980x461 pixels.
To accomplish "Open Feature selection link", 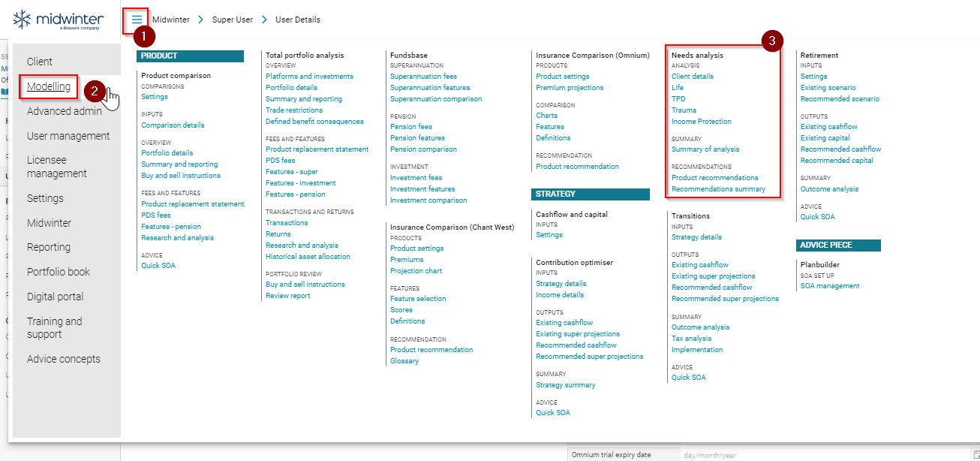I will 418,299.
